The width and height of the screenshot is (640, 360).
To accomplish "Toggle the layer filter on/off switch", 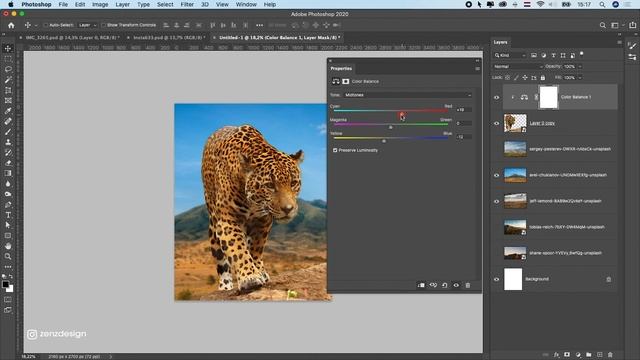I will [582, 54].
